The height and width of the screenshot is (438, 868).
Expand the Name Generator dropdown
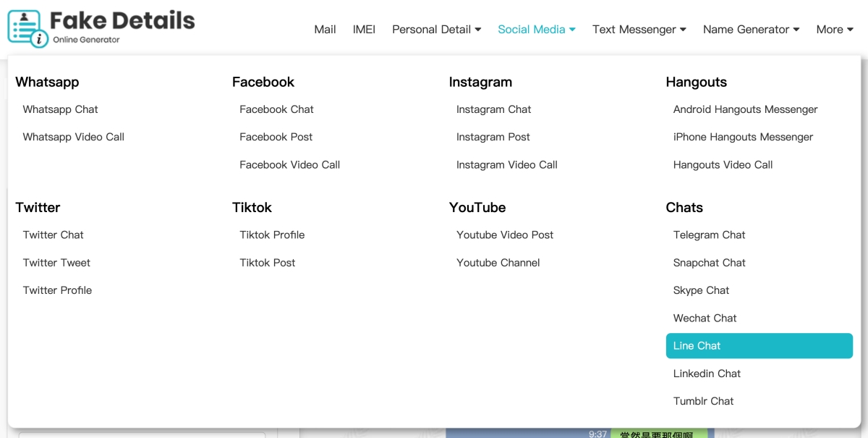752,30
